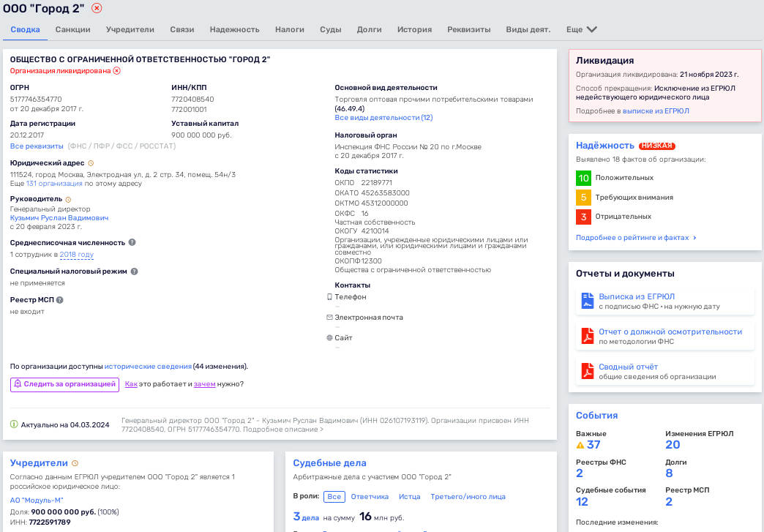Viewport: 764px width, 532px height.
Task: Click the blue document icon for Выписка из ЕГРЮЛ
Action: tap(588, 301)
